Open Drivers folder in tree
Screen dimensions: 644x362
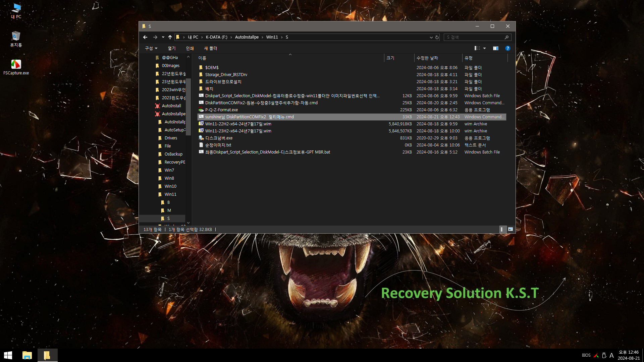click(x=171, y=138)
